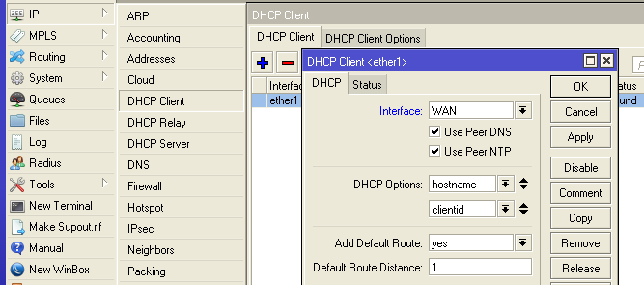Click the Disable button
The image size is (644, 285).
click(x=581, y=168)
